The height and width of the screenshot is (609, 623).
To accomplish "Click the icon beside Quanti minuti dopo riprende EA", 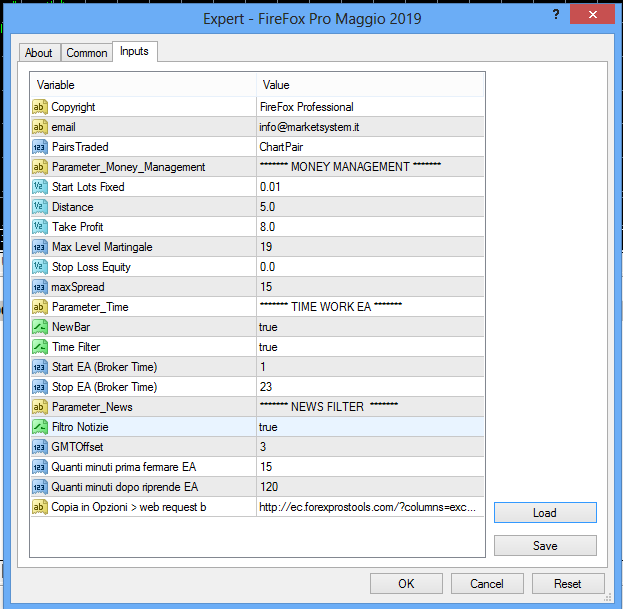I will 40,487.
